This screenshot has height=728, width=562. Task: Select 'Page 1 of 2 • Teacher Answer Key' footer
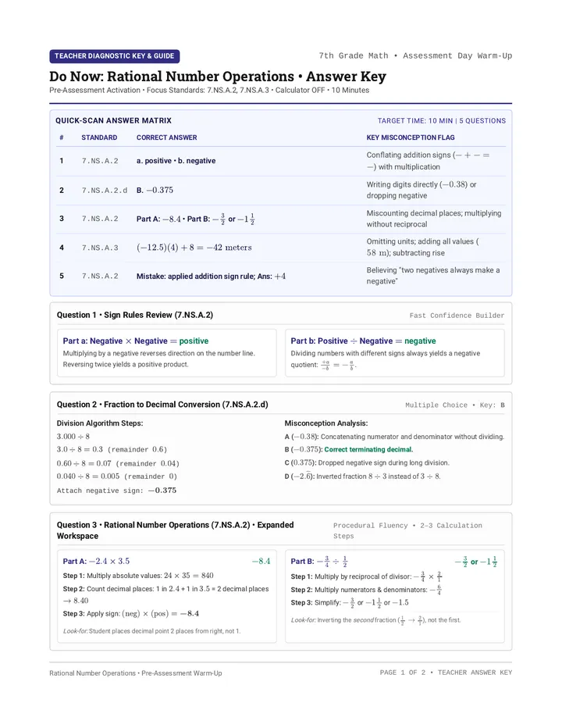coord(446,673)
